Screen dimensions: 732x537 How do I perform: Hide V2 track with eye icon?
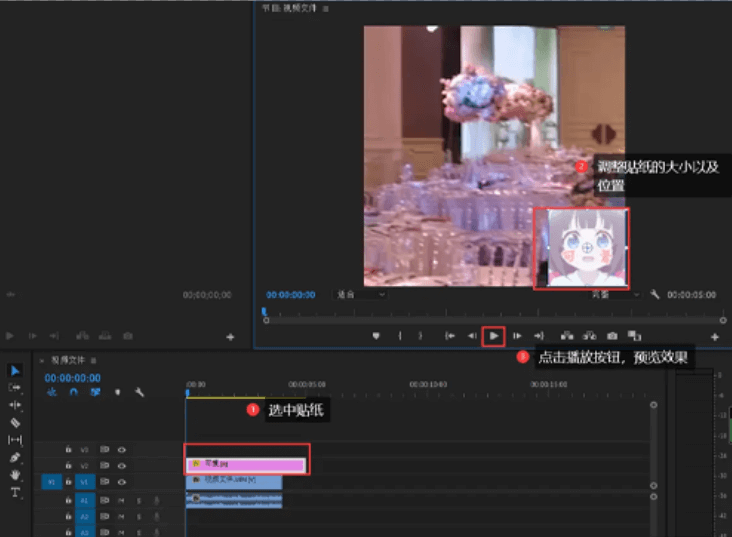point(121,465)
